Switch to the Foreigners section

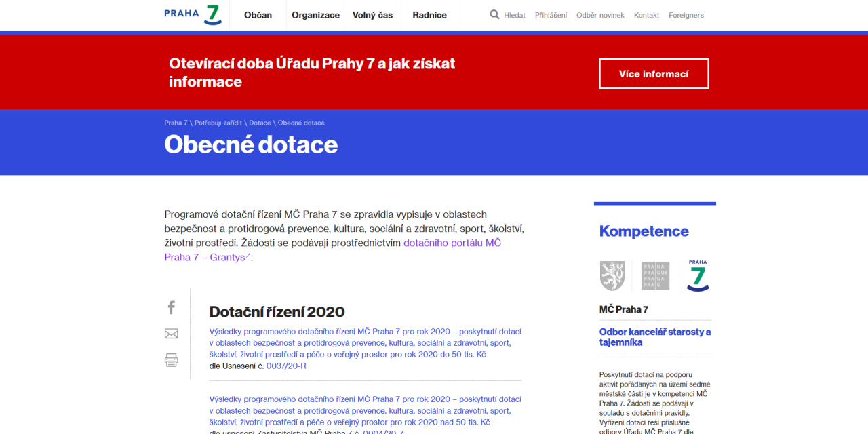tap(686, 15)
